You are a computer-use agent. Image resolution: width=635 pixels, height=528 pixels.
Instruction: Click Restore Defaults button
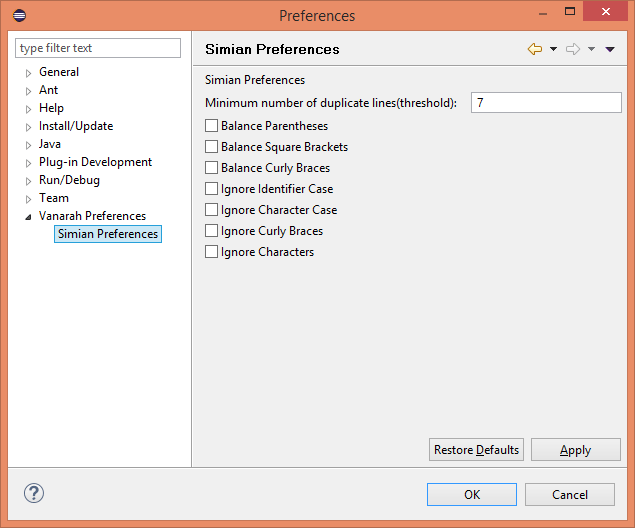coord(476,449)
